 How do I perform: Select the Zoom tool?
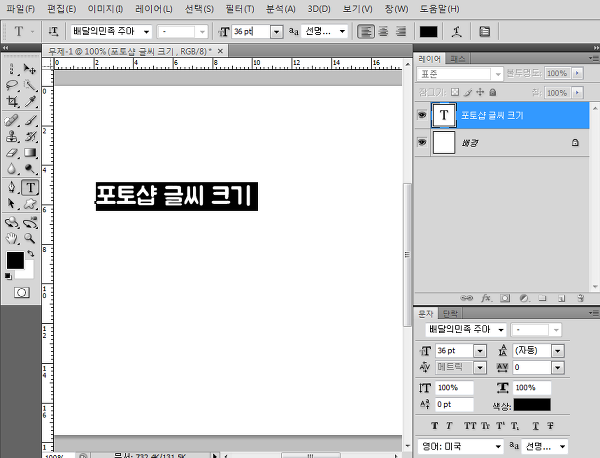tap(30, 238)
